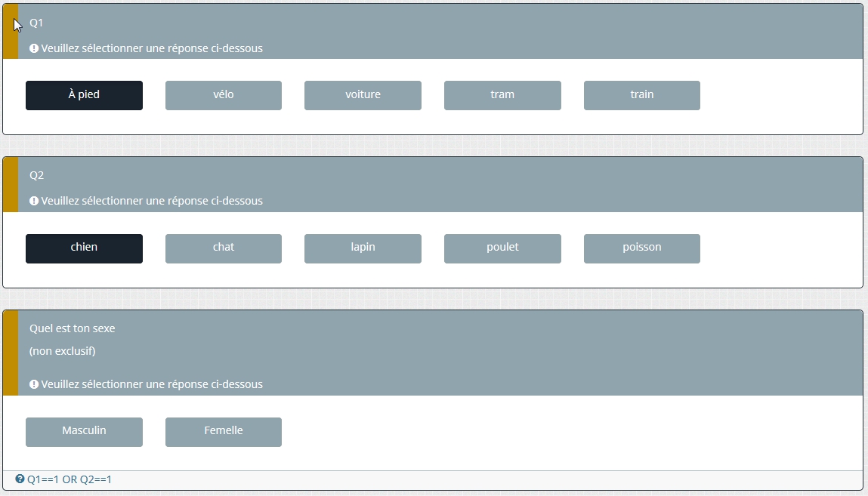Click the 'Q1==1 OR Q2==1' relevance text
The height and width of the screenshot is (496, 868).
pyautogui.click(x=70, y=479)
